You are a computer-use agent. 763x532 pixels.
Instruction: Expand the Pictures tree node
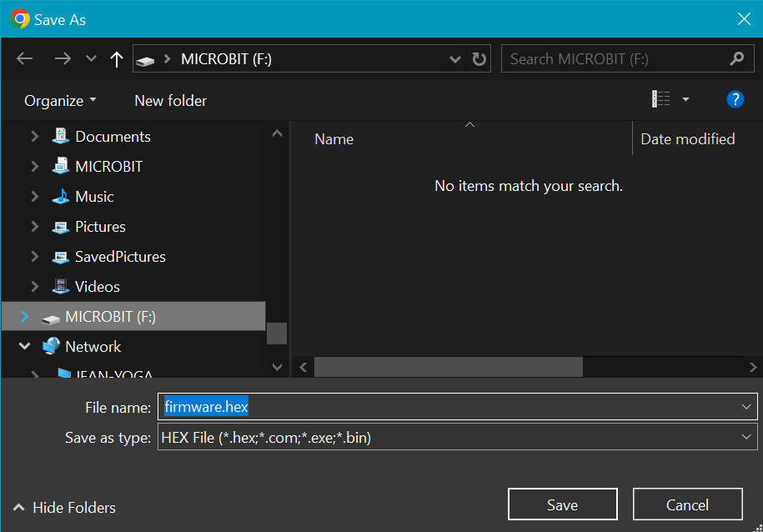click(x=34, y=227)
